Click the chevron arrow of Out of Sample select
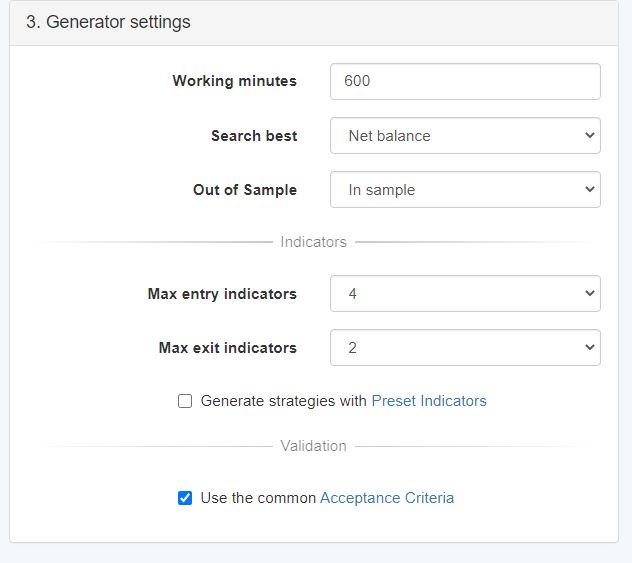 [x=590, y=189]
